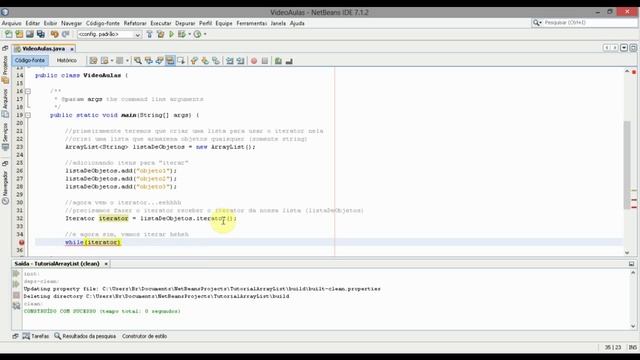Viewport: 640px width, 360px height.
Task: Switch to Código-fonte view
Action: coord(30,60)
